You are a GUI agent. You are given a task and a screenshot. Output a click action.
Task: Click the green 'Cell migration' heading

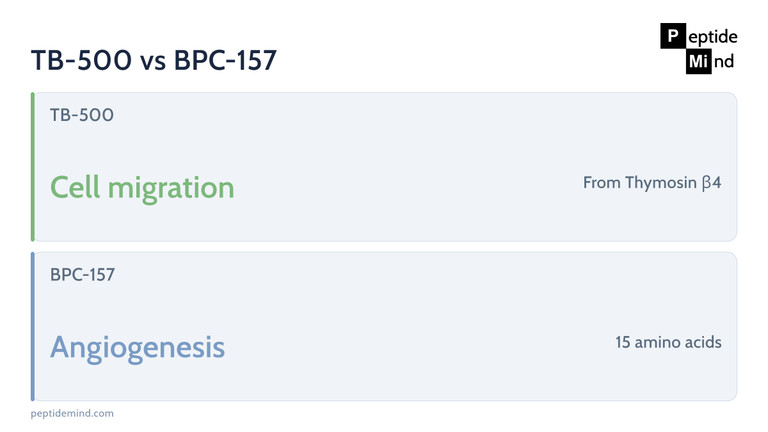click(x=142, y=188)
